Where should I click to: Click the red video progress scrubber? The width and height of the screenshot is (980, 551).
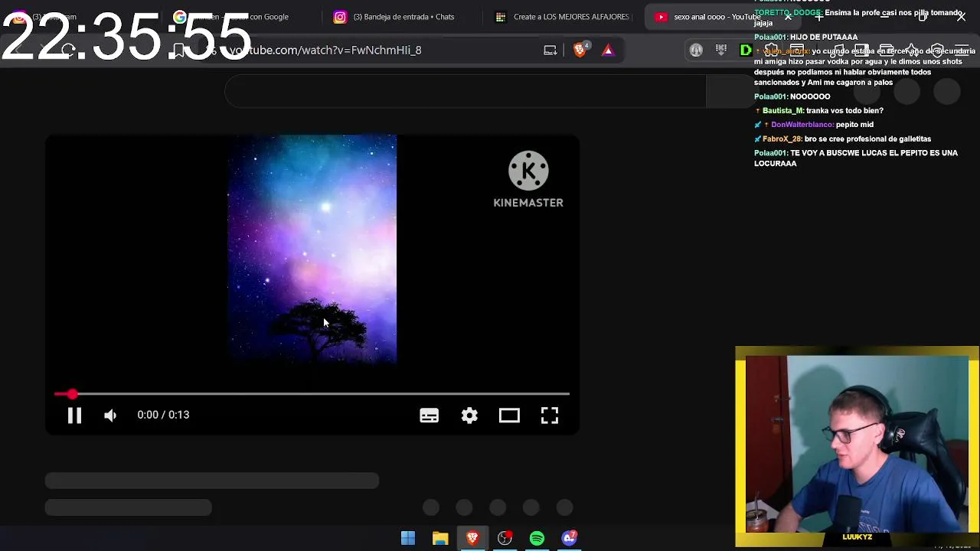tap(72, 394)
